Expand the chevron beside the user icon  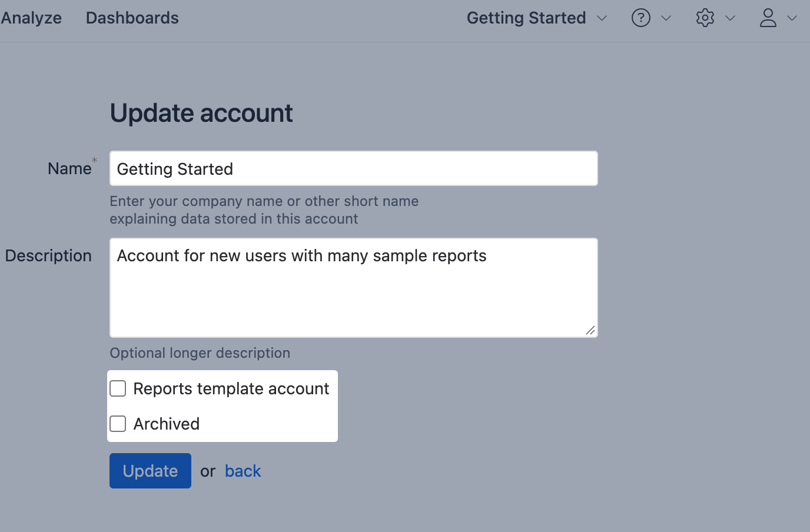click(792, 18)
